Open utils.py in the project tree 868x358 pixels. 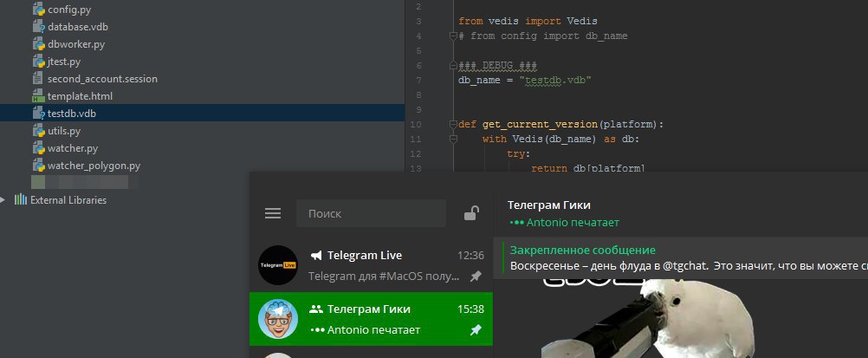pyautogui.click(x=64, y=131)
